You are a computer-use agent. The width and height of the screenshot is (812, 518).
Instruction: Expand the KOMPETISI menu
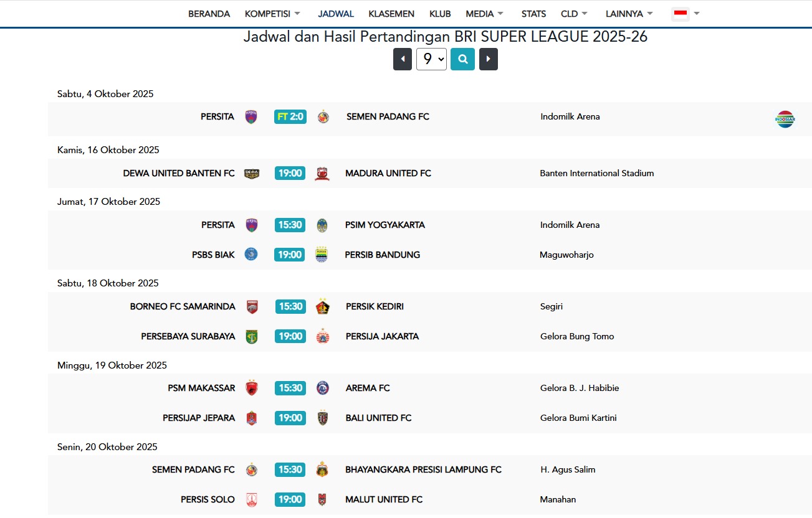pyautogui.click(x=272, y=14)
